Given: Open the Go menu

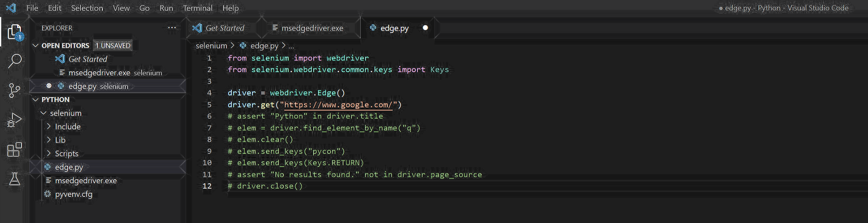Looking at the screenshot, I should (144, 8).
